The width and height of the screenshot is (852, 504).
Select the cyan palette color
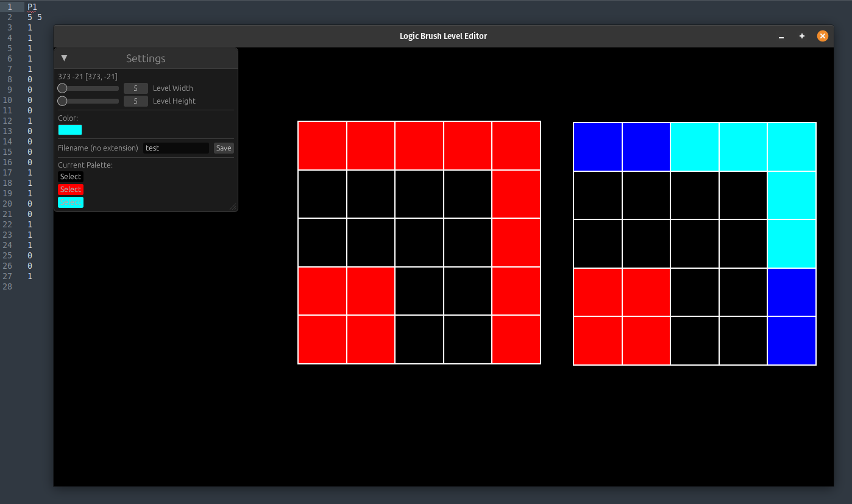71,202
